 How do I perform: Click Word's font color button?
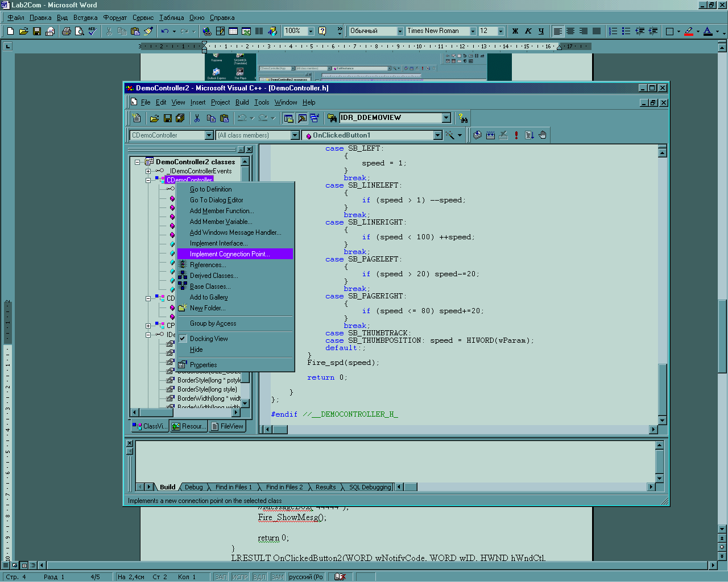pyautogui.click(x=708, y=31)
